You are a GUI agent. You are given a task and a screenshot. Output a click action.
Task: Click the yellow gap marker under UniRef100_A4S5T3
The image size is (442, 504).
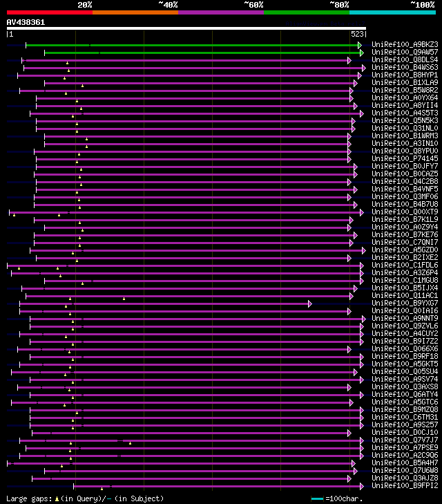coord(73,116)
